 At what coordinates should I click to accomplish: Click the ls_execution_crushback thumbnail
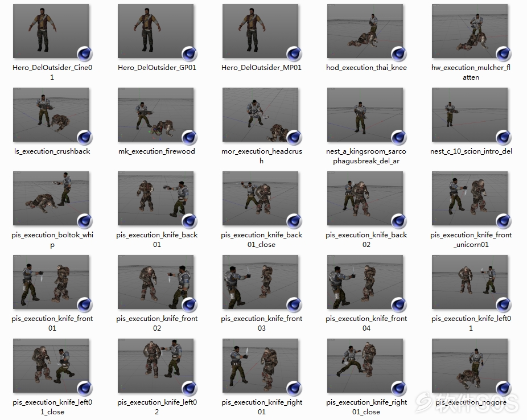coord(51,114)
